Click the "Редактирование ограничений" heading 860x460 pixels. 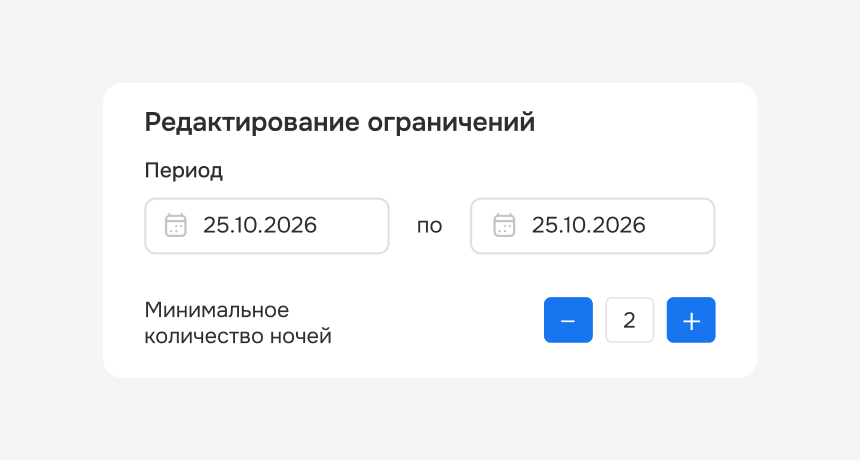coord(340,122)
